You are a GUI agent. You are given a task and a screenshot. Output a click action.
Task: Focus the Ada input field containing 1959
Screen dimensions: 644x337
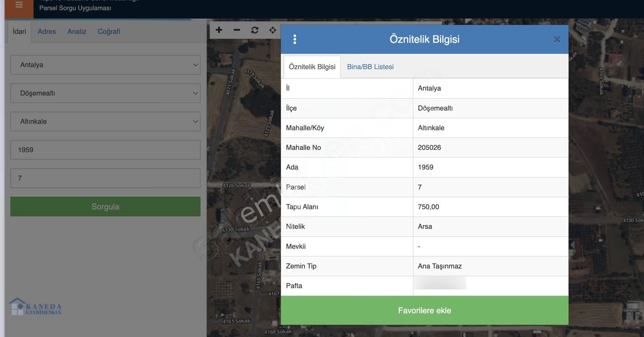[x=105, y=150]
